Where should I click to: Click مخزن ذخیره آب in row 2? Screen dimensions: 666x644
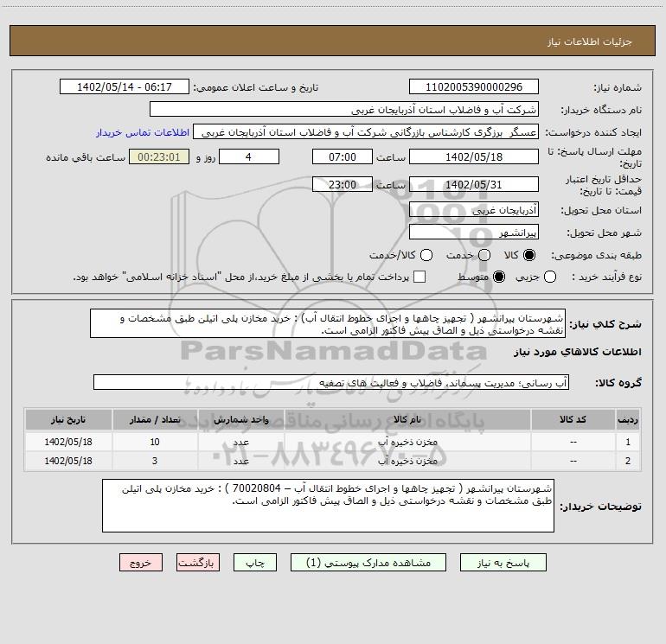coord(407,461)
